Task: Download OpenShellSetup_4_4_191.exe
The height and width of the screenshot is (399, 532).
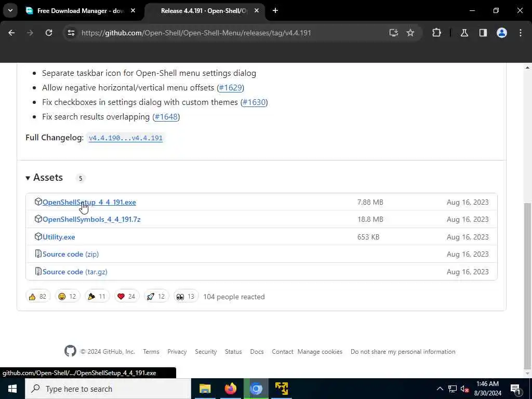Action: click(x=89, y=202)
